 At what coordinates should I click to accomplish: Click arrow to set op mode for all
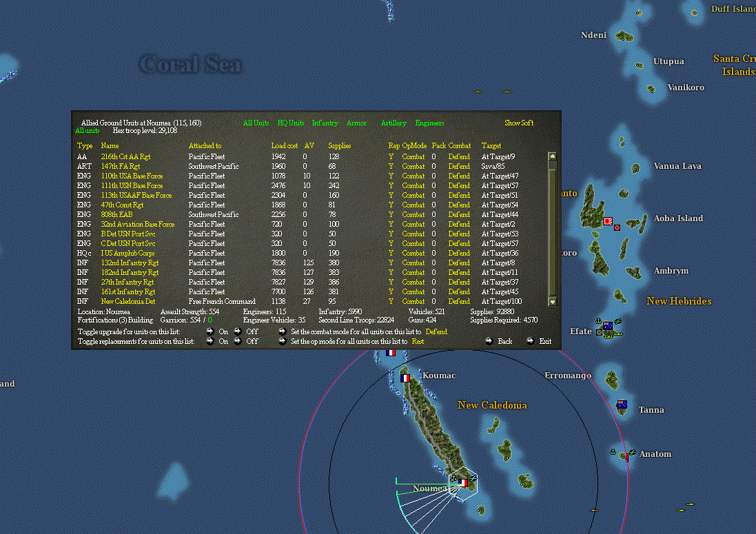[283, 341]
